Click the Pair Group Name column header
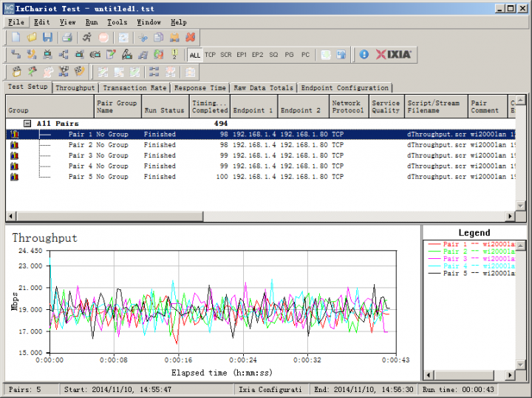Screen dimensions: 532x398 pos(117,107)
